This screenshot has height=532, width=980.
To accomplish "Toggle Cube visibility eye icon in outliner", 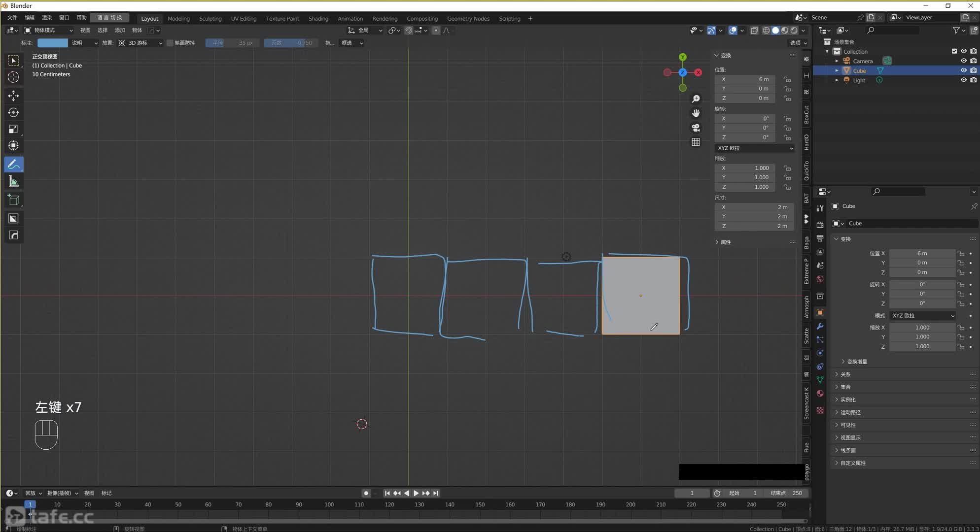I will coord(962,70).
